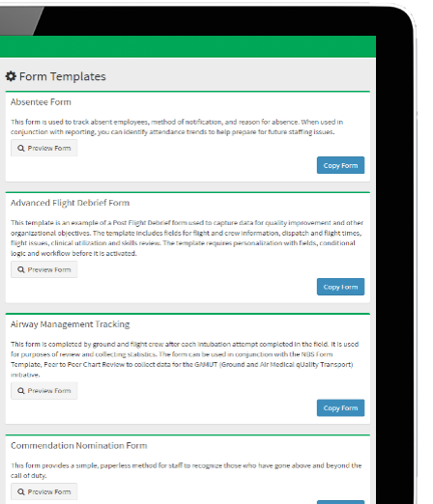Preview the Commendation Nomination Form
The width and height of the screenshot is (433, 504).
click(x=44, y=491)
